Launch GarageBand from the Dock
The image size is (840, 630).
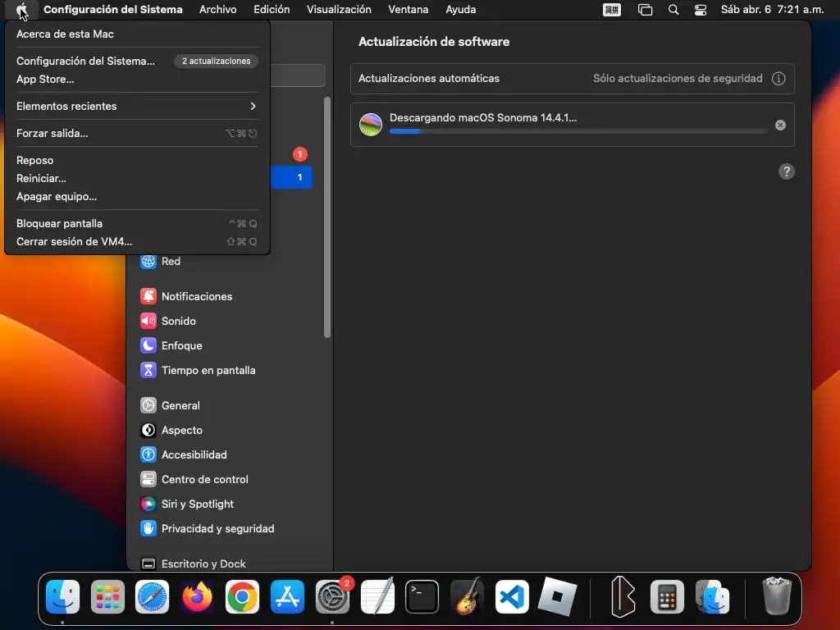pos(467,597)
